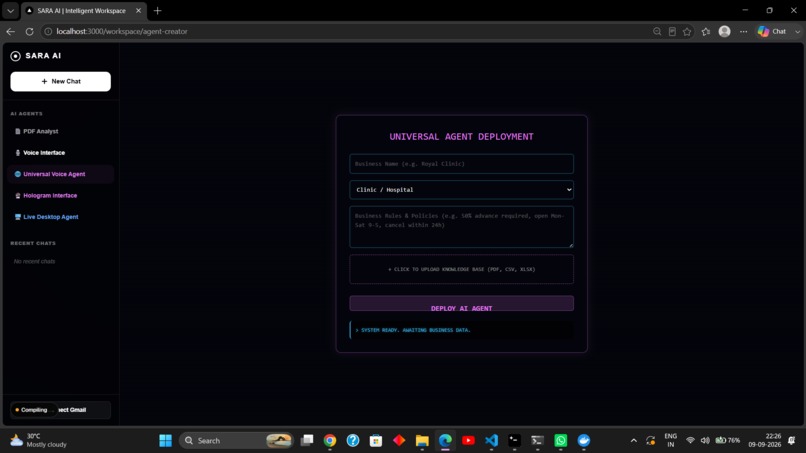The height and width of the screenshot is (453, 806).
Task: Open Microsoft Store from taskbar
Action: 376,440
